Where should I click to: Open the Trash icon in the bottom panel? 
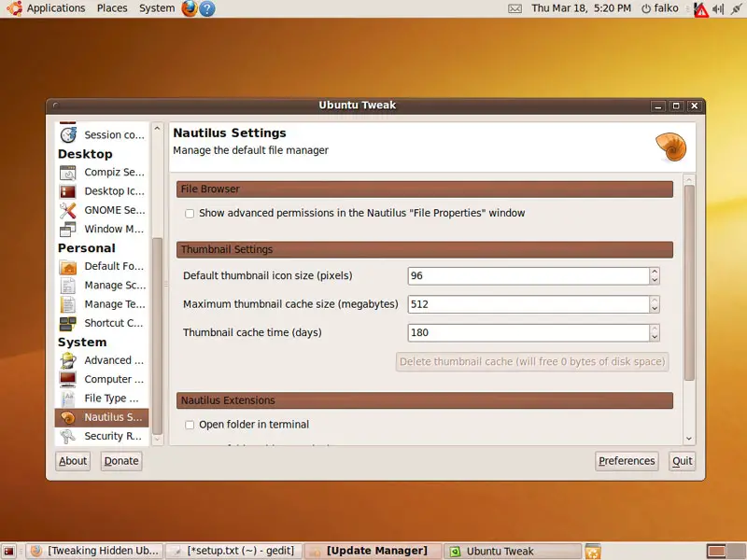[x=593, y=551]
